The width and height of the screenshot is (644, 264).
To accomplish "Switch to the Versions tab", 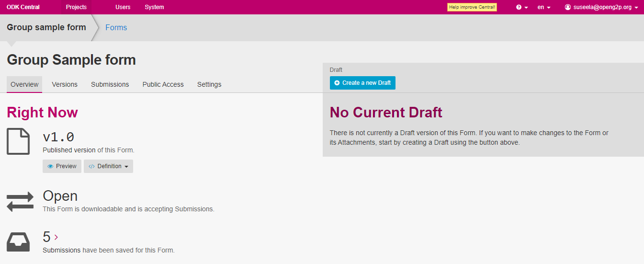I will (65, 84).
